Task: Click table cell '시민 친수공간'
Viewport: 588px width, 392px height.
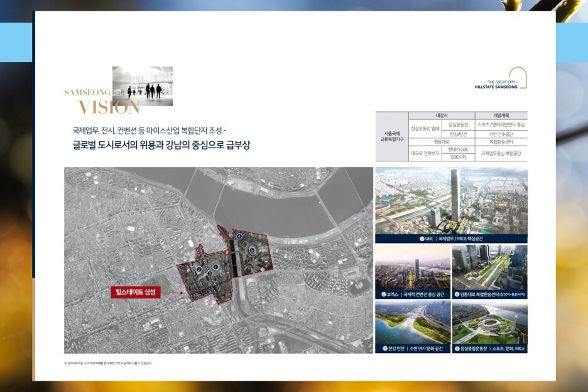Action: tap(501, 134)
